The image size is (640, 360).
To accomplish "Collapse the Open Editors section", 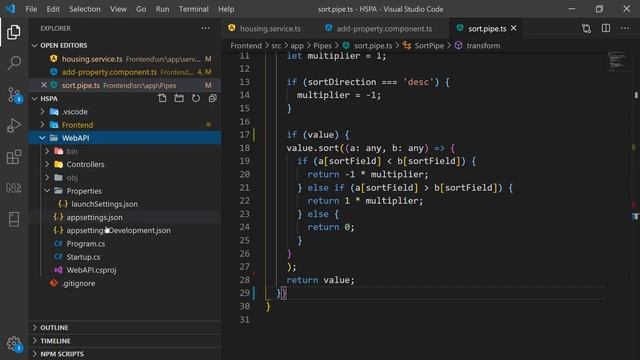I will [x=35, y=45].
